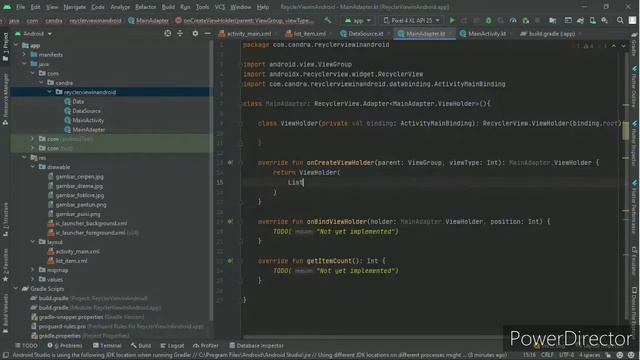
Task: Click the Project Structure icon in toolbar
Action: pos(552,20)
